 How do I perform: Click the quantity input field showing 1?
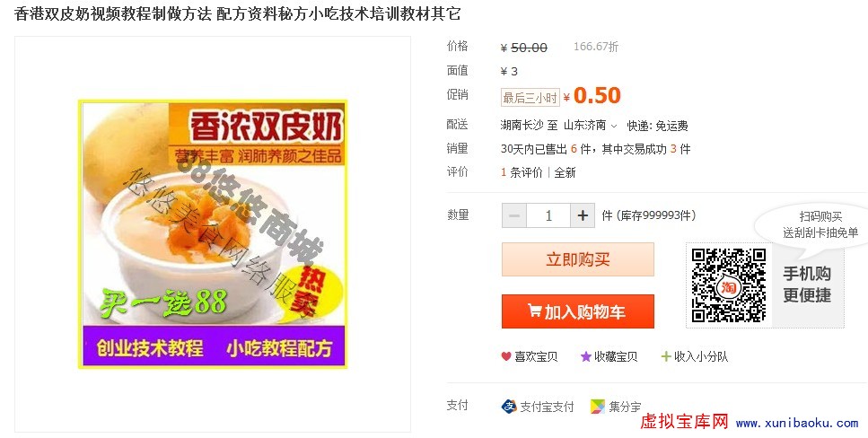pyautogui.click(x=548, y=215)
